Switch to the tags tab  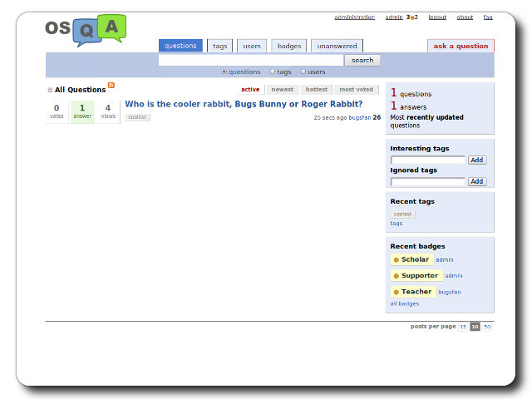pyautogui.click(x=220, y=47)
